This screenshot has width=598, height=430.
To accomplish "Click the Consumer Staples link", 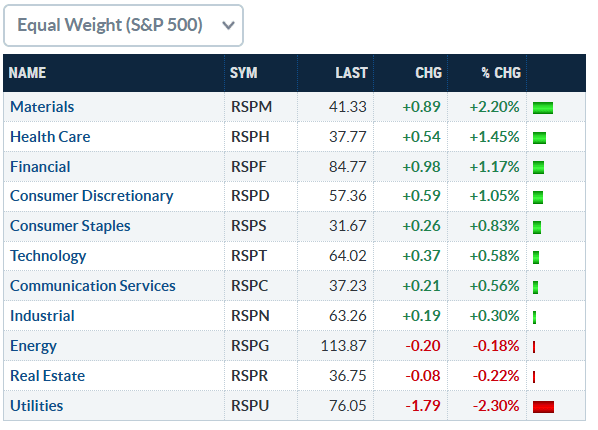I will [x=70, y=226].
